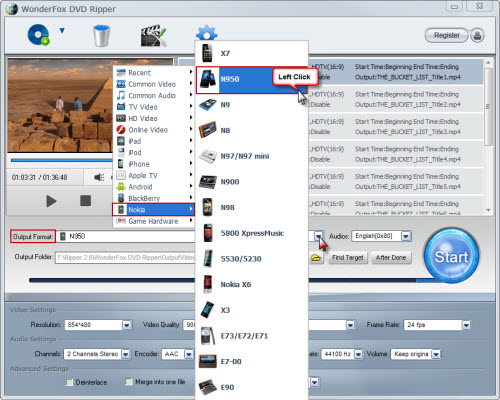Open the BlackBerry category icon
The height and width of the screenshot is (400, 500).
[x=121, y=198]
